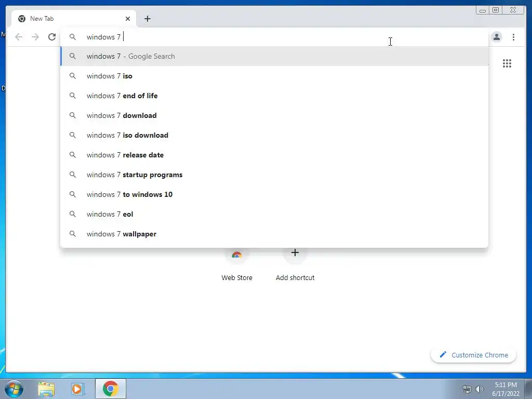Choose 'windows 7 - Google Search' suggestion
This screenshot has height=399, width=532.
click(x=274, y=56)
